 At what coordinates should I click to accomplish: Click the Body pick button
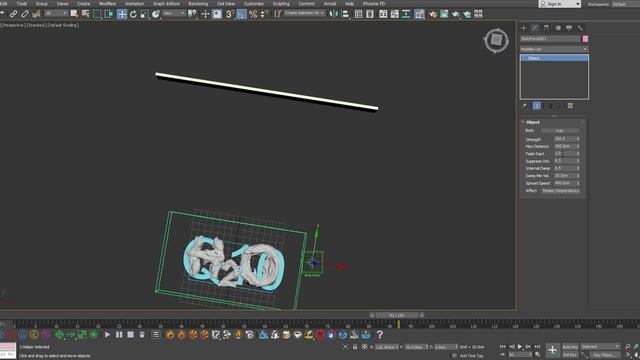pos(560,131)
